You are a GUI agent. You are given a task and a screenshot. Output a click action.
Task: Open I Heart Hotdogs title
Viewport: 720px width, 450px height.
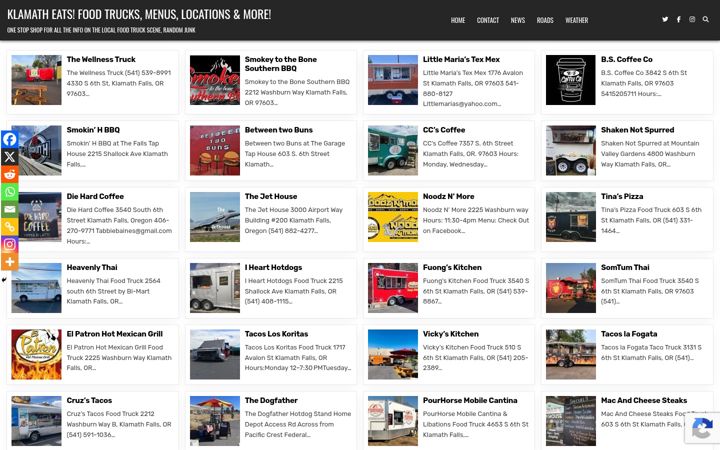click(x=273, y=267)
